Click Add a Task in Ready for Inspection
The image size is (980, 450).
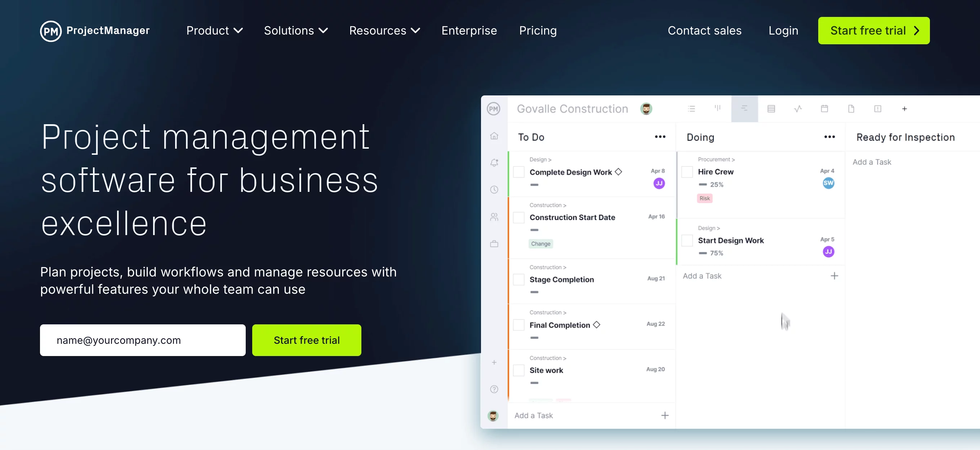(872, 162)
